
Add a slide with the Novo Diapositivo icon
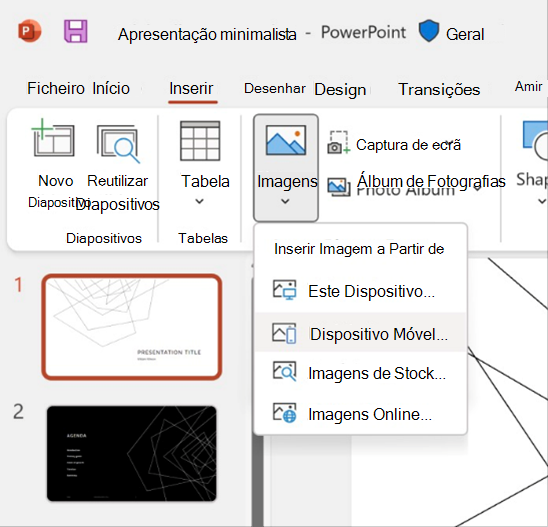[x=53, y=137]
